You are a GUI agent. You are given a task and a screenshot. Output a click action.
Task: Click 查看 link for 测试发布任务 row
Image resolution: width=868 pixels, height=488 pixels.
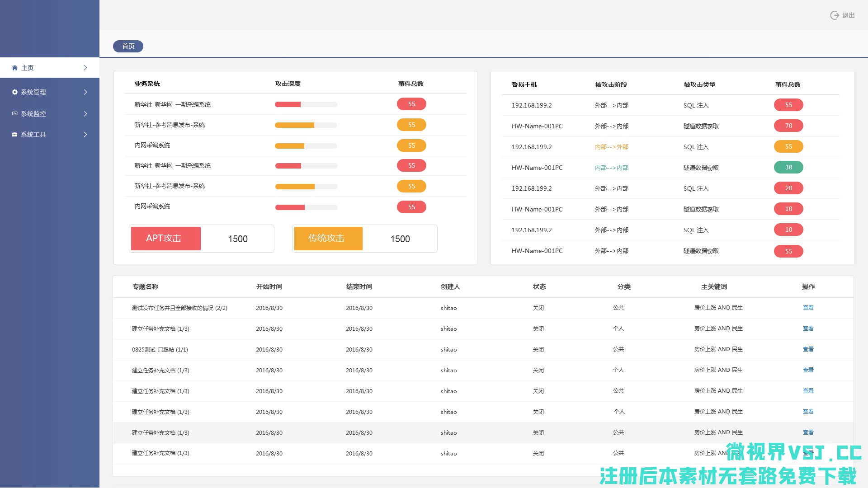tap(808, 308)
